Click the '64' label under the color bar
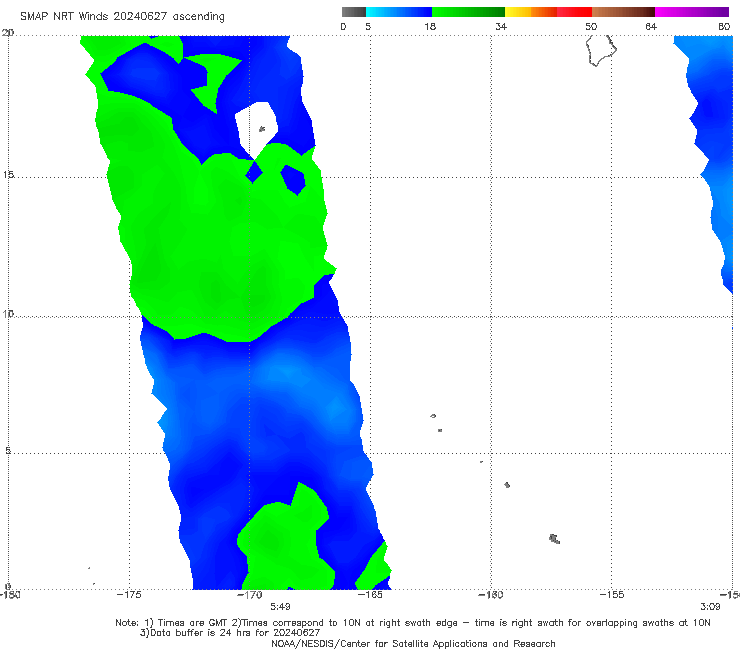Viewport: 740px width, 650px height. 651,27
